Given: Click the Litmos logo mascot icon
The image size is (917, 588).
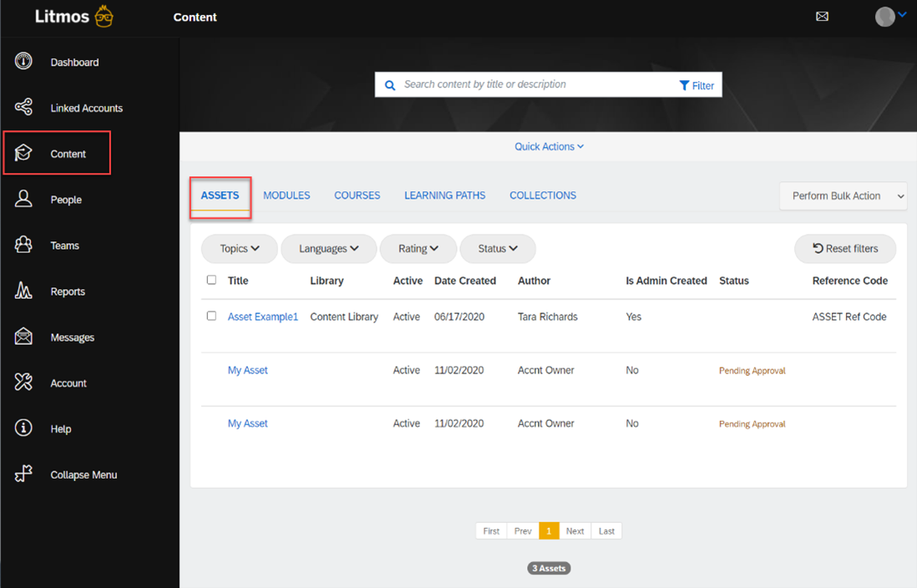Looking at the screenshot, I should tap(104, 16).
